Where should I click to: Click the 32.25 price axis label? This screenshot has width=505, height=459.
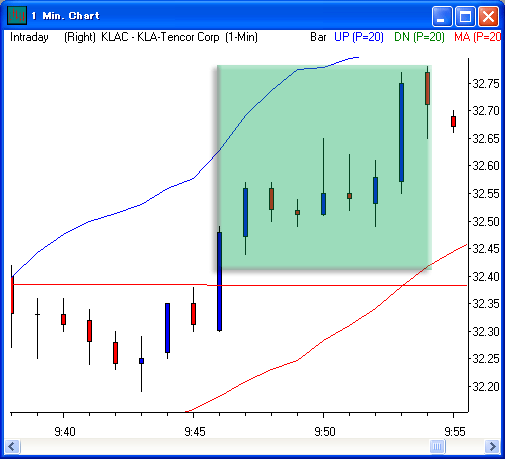486,359
